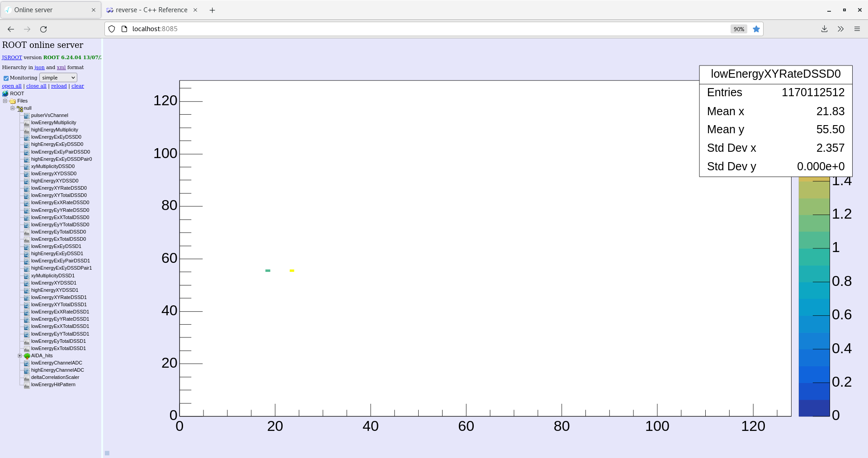This screenshot has width=868, height=458.
Task: Open the simple layout dropdown
Action: point(58,78)
